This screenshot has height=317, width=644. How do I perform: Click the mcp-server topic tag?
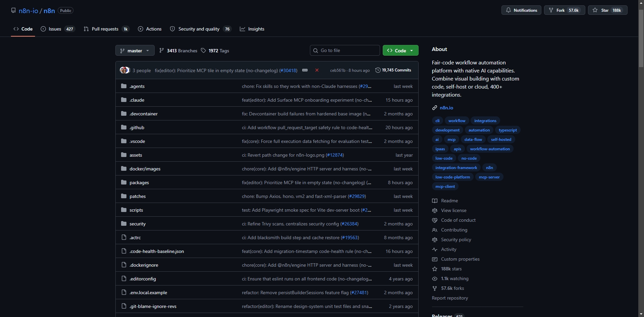(x=489, y=177)
